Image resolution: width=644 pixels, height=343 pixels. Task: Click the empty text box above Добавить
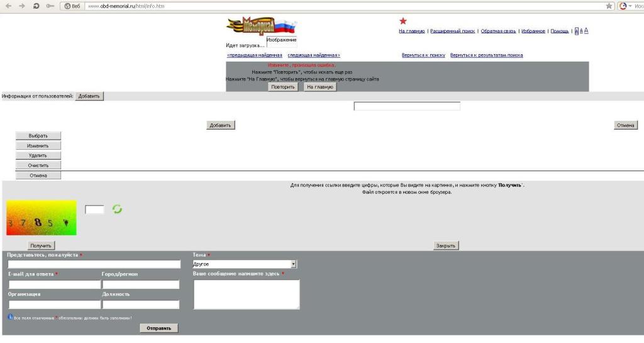(407, 106)
